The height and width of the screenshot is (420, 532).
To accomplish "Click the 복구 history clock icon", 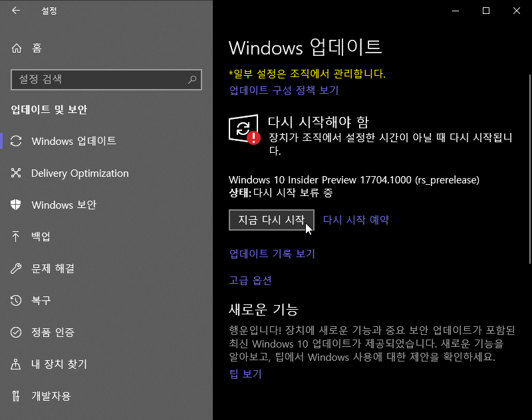I will point(16,300).
